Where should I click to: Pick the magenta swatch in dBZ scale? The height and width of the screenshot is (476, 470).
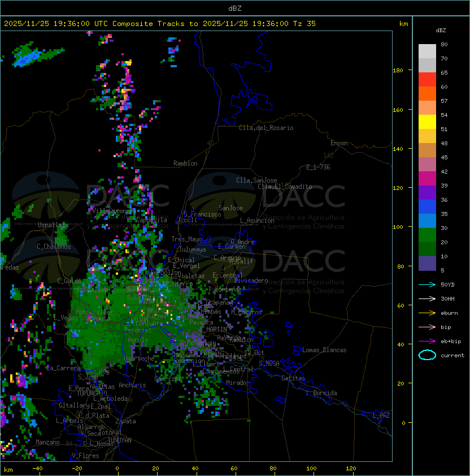(427, 178)
